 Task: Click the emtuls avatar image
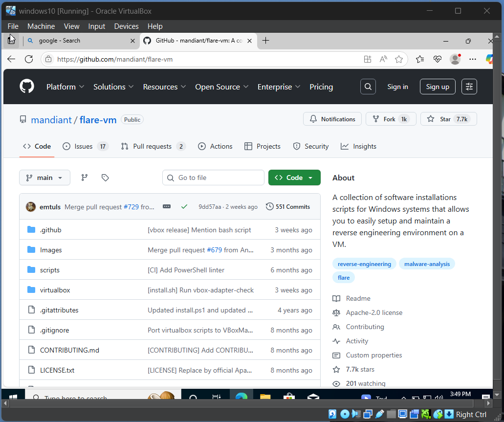point(31,206)
